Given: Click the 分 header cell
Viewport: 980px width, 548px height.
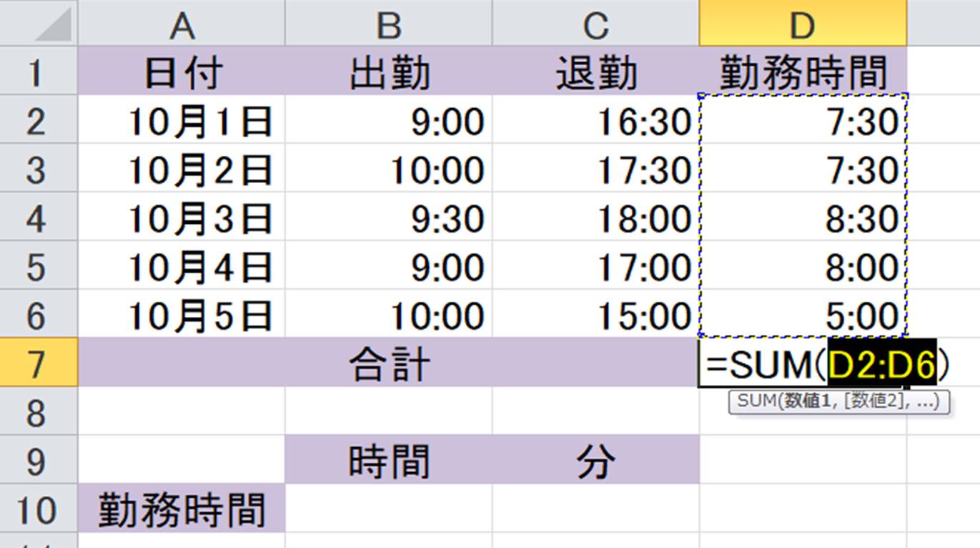Looking at the screenshot, I should click(595, 462).
